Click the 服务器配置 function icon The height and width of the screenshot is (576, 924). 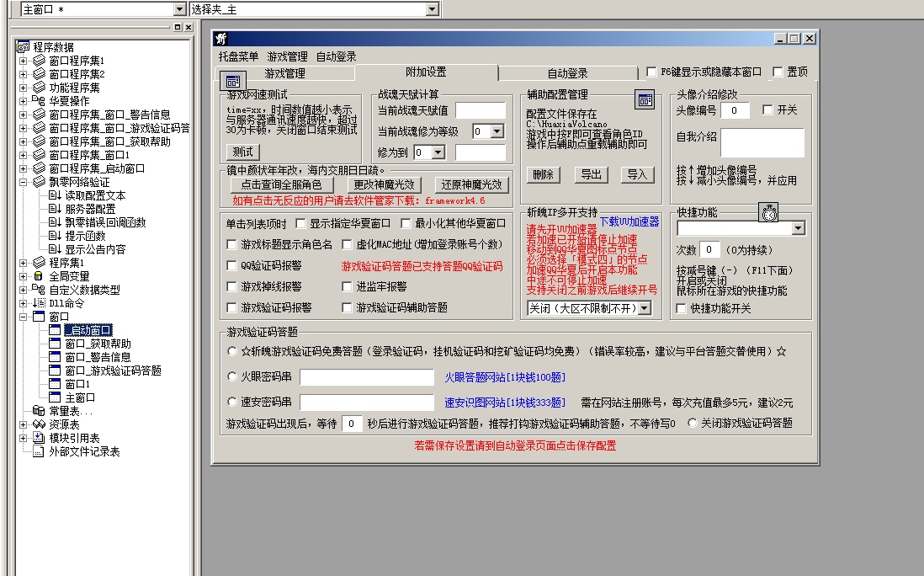(55, 209)
